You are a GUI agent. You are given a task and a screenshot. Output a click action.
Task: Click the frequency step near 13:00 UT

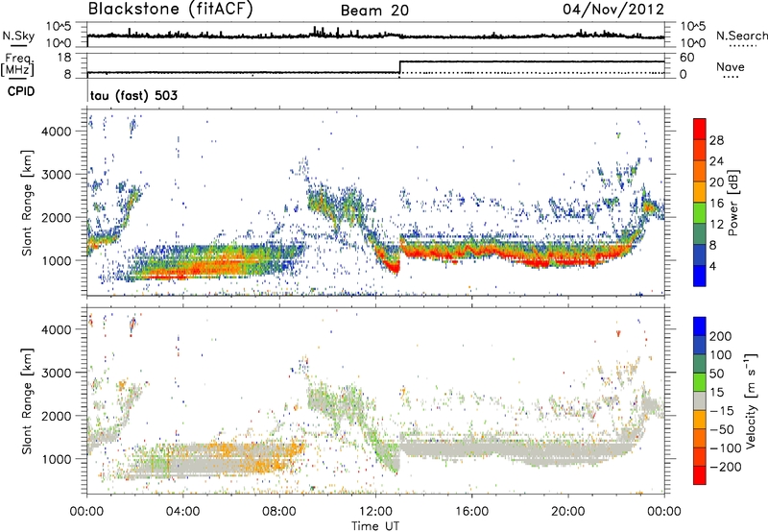399,67
